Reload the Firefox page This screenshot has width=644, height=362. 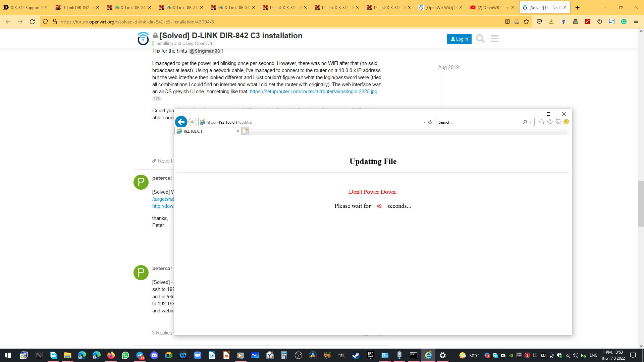click(x=32, y=22)
